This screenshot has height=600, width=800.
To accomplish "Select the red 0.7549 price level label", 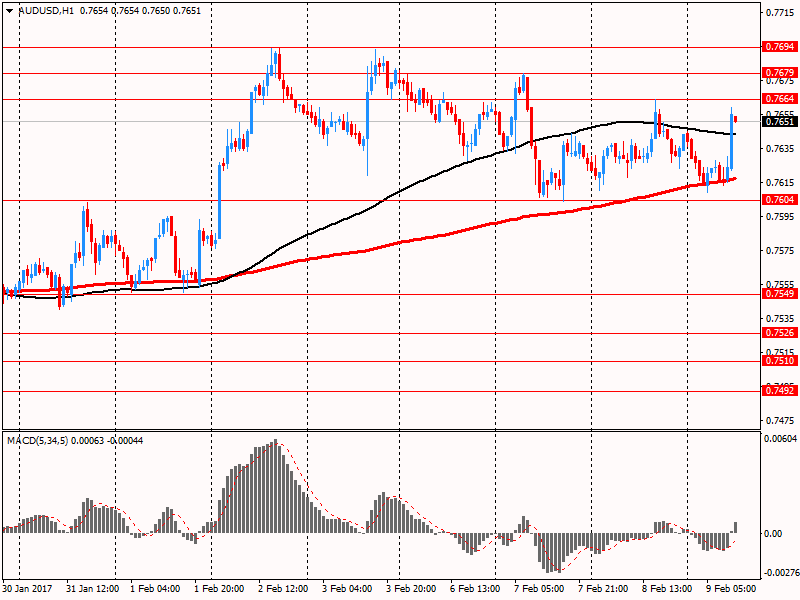I will [778, 294].
